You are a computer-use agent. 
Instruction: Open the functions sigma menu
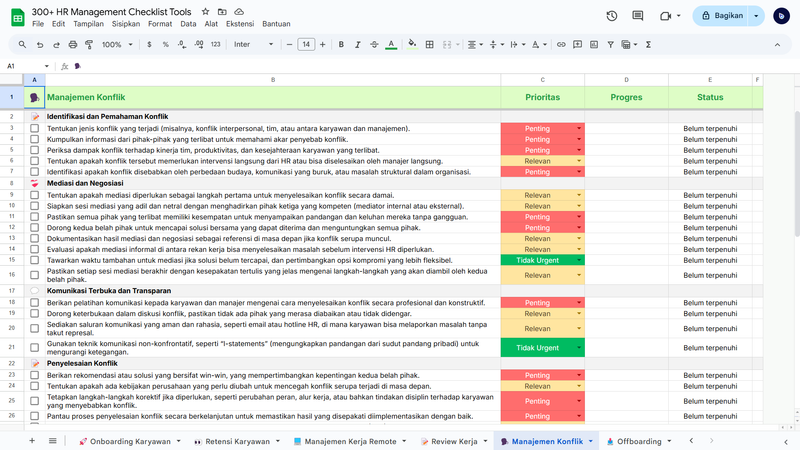[x=648, y=45]
